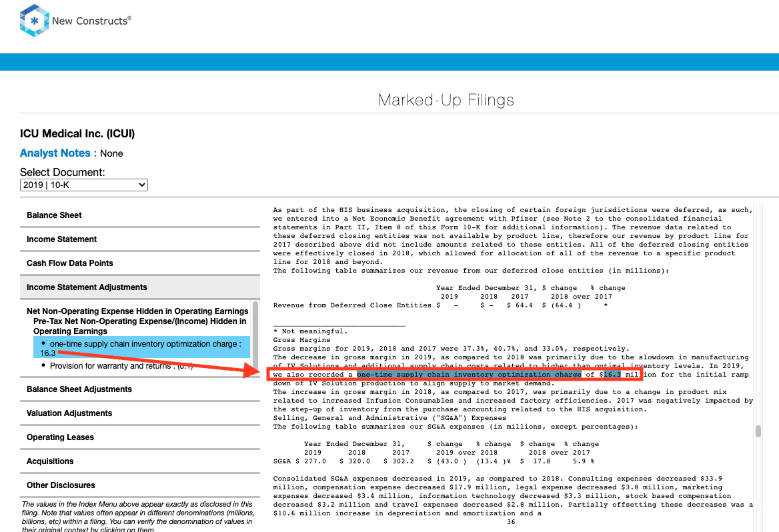Click 'Gross Margins' heading in filing text

301,340
